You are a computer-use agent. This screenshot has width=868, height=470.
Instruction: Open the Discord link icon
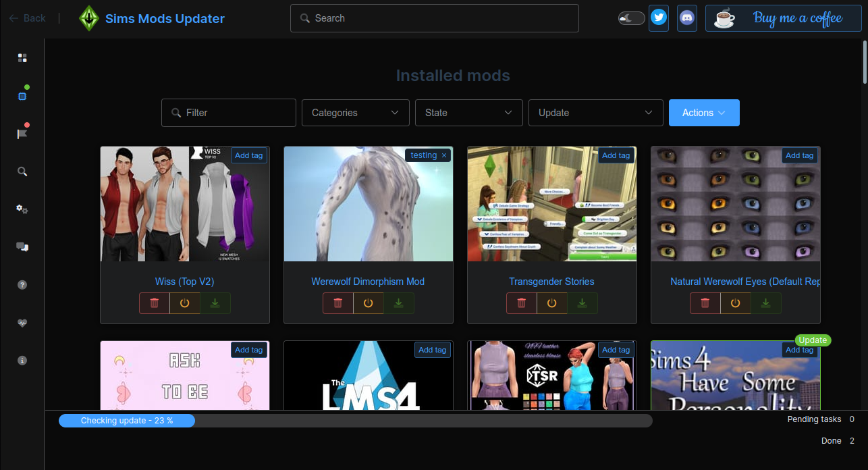[x=687, y=18]
